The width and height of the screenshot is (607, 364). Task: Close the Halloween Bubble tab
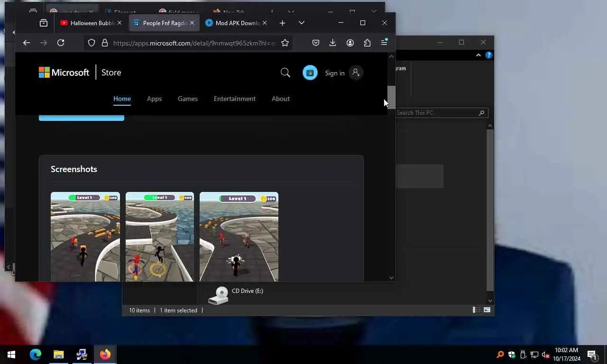[120, 23]
